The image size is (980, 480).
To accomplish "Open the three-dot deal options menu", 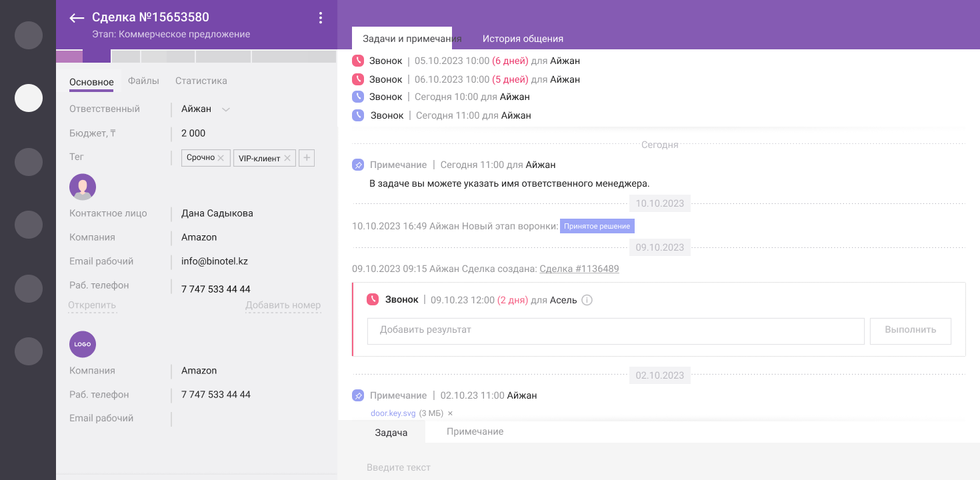I will pos(321,18).
